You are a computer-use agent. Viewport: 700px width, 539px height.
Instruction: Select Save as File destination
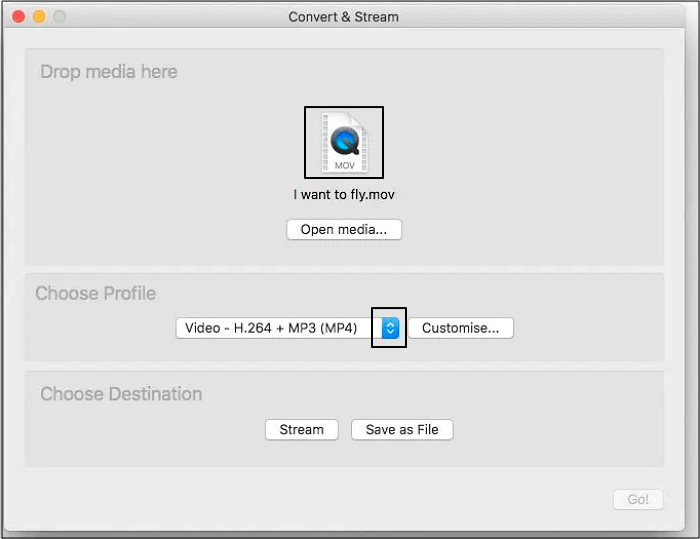tap(402, 430)
